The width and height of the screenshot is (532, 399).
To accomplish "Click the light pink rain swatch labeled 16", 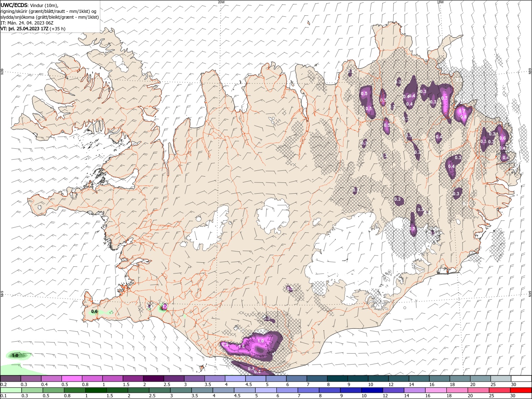I will click(435, 390).
